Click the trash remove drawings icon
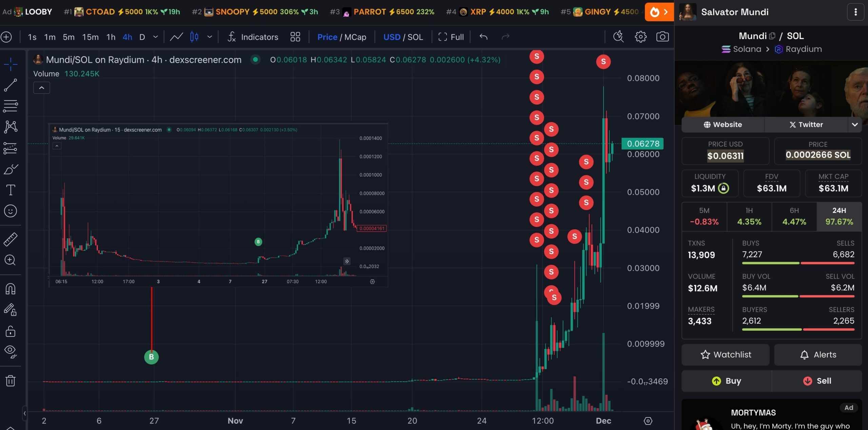Viewport: 868px width, 430px height. point(11,380)
